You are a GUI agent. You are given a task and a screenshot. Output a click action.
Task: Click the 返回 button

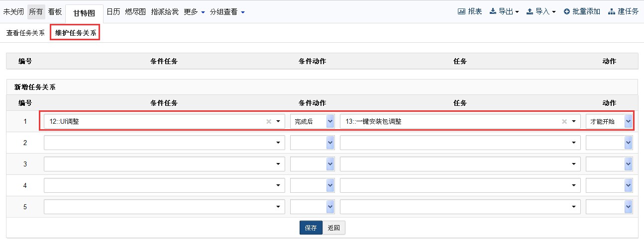pos(333,228)
